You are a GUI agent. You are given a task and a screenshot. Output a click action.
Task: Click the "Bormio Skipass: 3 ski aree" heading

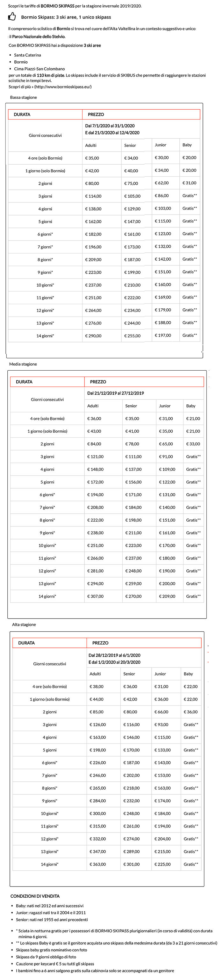click(66, 17)
